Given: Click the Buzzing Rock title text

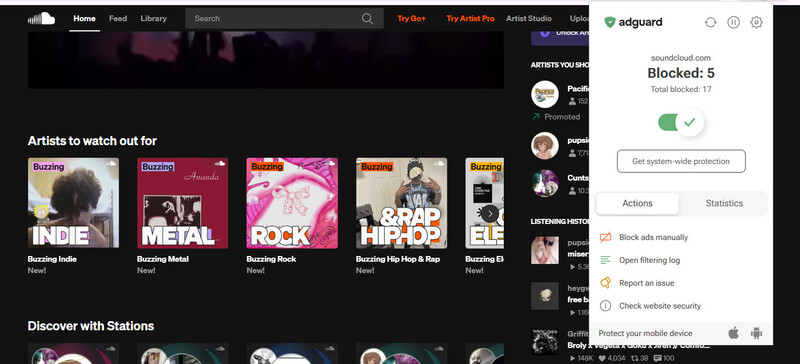Looking at the screenshot, I should [x=271, y=259].
